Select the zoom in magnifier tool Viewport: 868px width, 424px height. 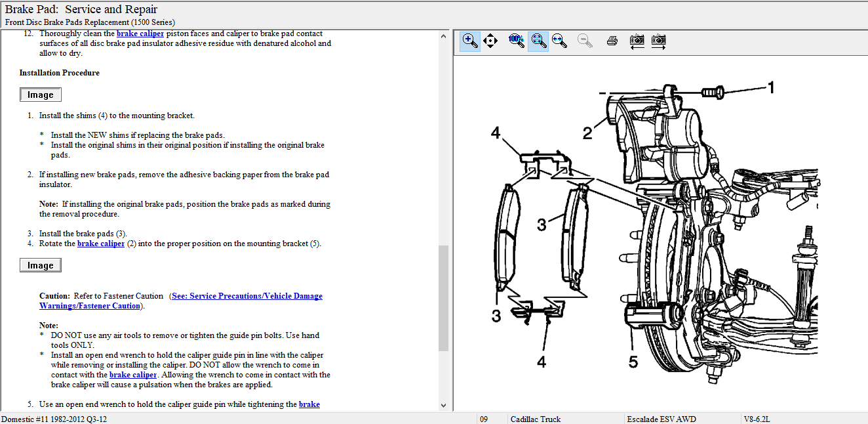[469, 41]
